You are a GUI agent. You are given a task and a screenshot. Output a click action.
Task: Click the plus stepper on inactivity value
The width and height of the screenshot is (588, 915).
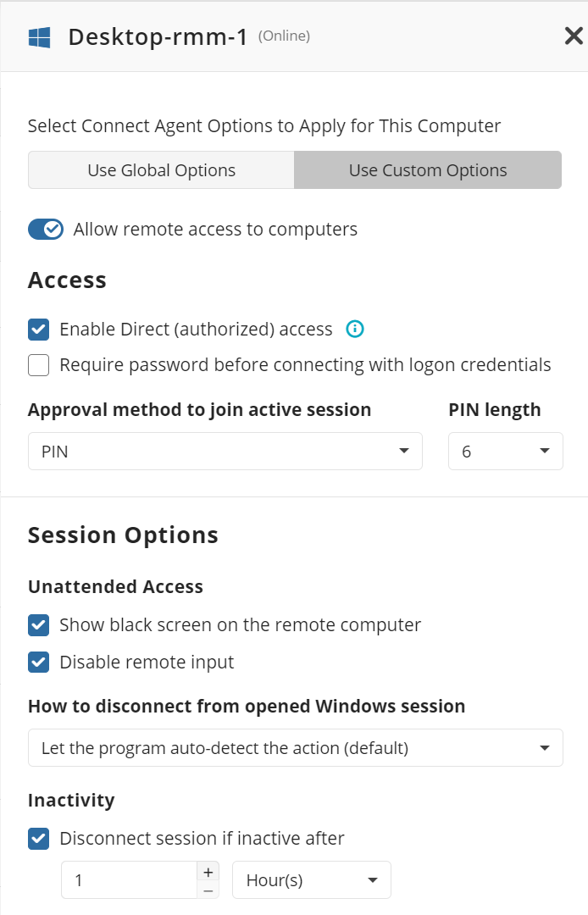208,870
